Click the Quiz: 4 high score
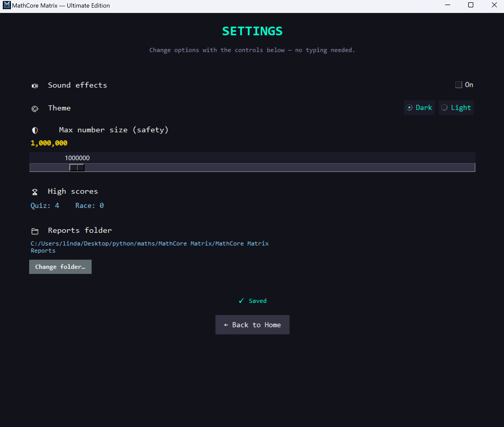The height and width of the screenshot is (427, 504). point(45,206)
